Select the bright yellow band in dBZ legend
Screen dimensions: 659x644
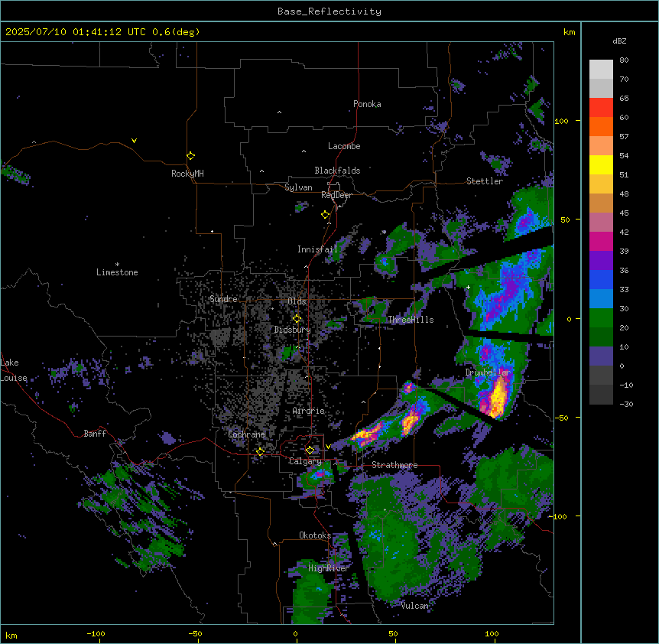click(x=601, y=164)
